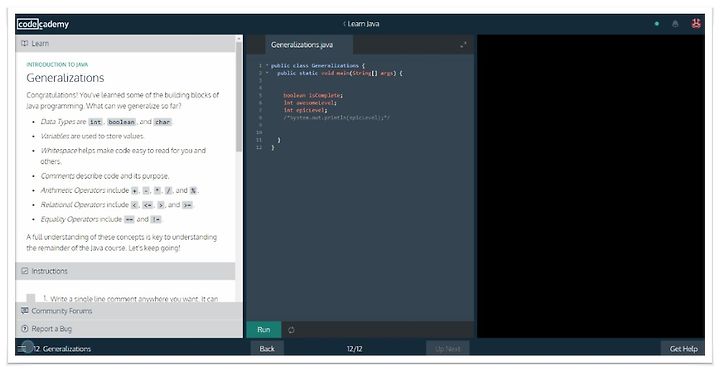Click the reset code icon beside Run
720x370 pixels.
pyautogui.click(x=291, y=330)
